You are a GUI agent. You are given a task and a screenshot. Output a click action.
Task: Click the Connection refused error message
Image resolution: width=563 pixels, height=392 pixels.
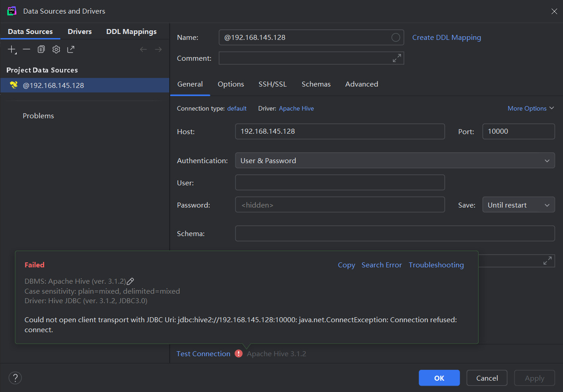point(240,325)
